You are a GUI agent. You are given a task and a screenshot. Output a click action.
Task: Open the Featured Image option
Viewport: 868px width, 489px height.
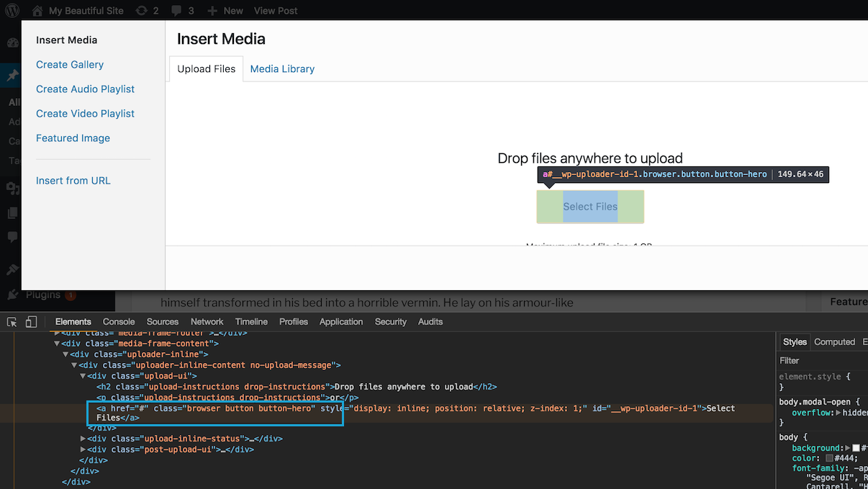pyautogui.click(x=73, y=138)
